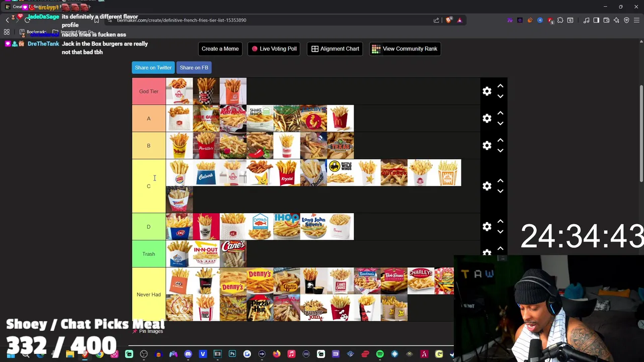Open media control music note icon
The width and height of the screenshot is (644, 362).
pos(586,20)
